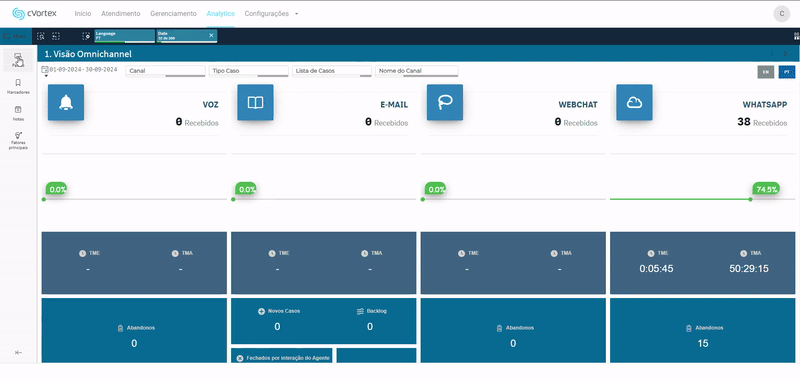Go to the Gerenciamento menu item

coord(173,14)
